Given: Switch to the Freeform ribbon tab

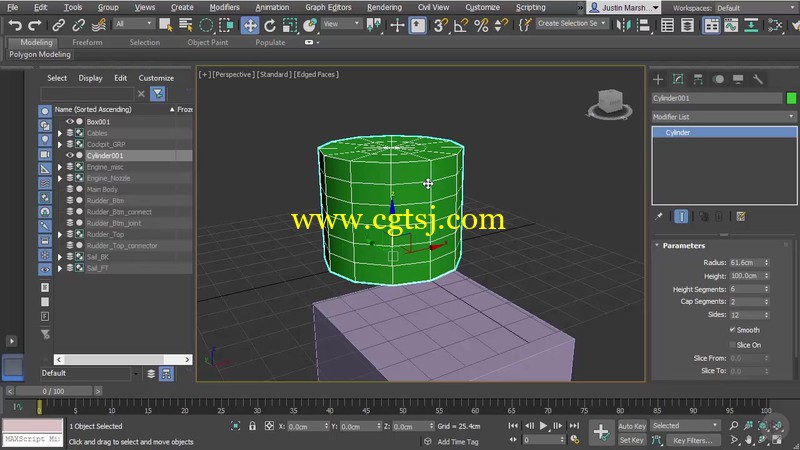Looking at the screenshot, I should coord(87,42).
